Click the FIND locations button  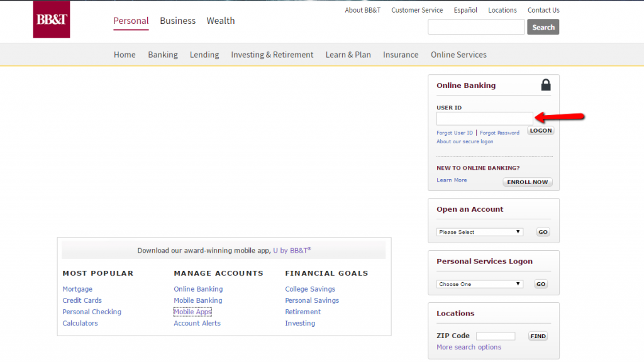(538, 336)
